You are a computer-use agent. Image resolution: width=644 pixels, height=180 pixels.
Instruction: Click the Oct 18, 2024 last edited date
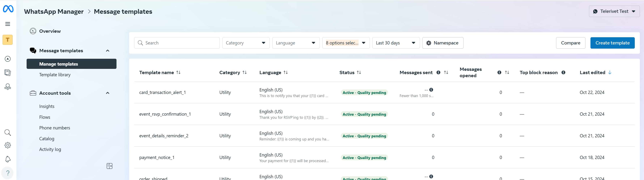(x=592, y=158)
